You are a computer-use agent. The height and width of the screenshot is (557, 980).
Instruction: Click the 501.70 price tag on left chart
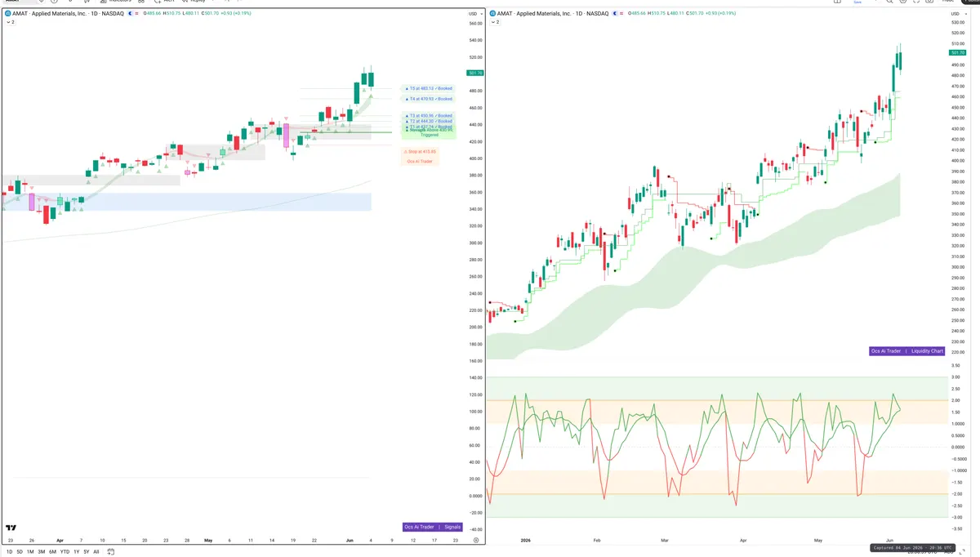(x=474, y=73)
